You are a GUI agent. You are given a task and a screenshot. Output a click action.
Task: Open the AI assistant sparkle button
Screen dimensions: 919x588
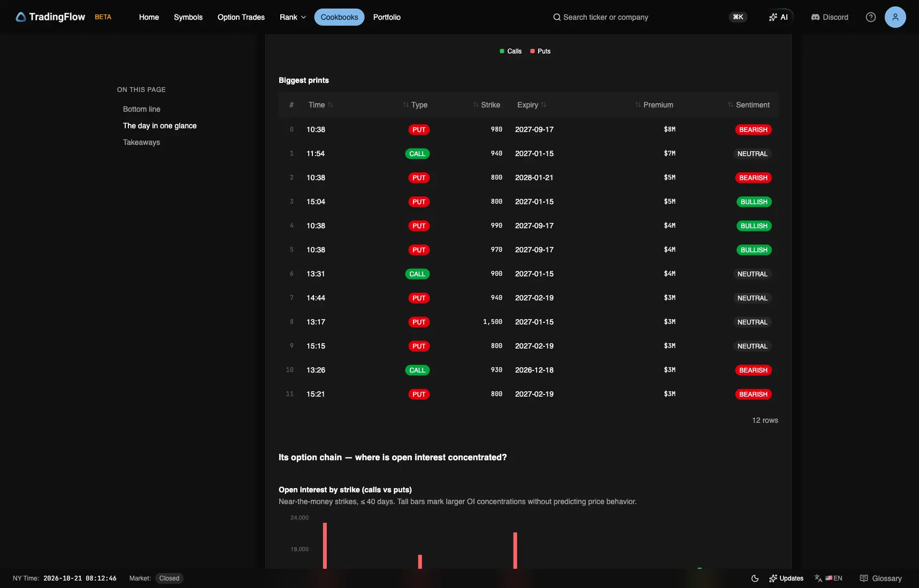(x=778, y=17)
